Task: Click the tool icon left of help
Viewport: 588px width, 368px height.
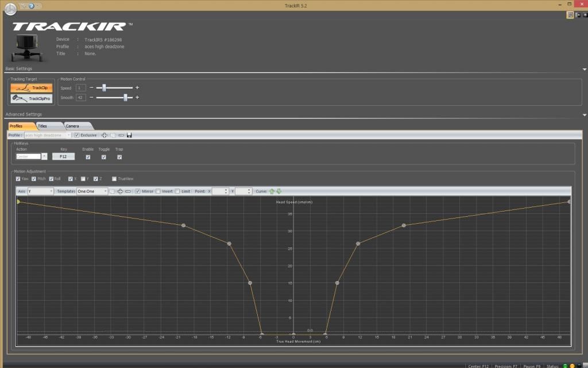Action: click(24, 6)
